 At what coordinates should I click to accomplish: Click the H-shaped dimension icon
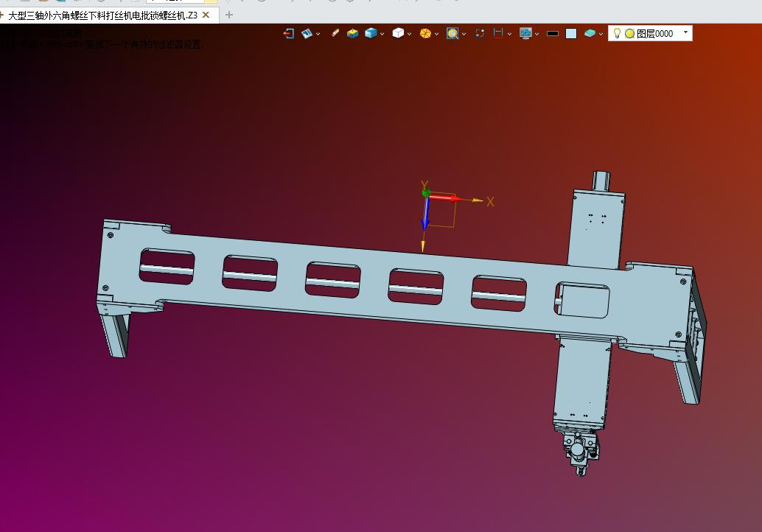(x=498, y=32)
